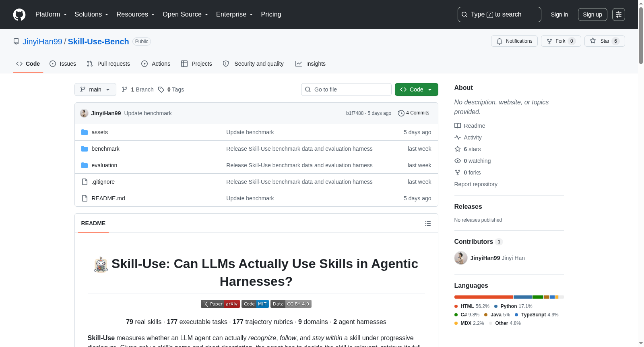This screenshot has width=644, height=347.
Task: View the 4 Commits history
Action: (414, 113)
